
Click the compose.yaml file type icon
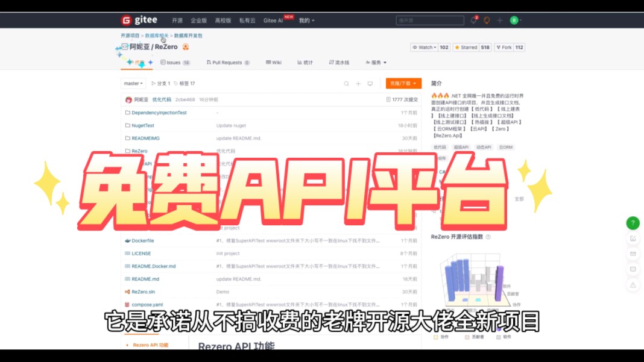point(127,305)
